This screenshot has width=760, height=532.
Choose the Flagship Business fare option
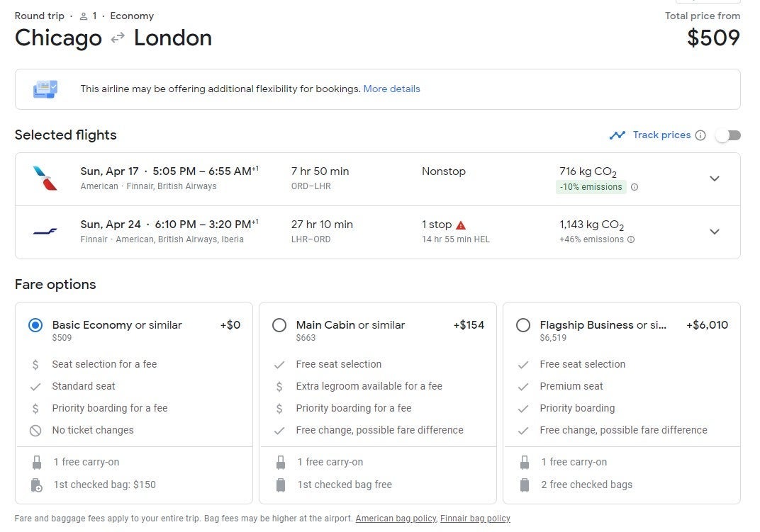(x=523, y=325)
